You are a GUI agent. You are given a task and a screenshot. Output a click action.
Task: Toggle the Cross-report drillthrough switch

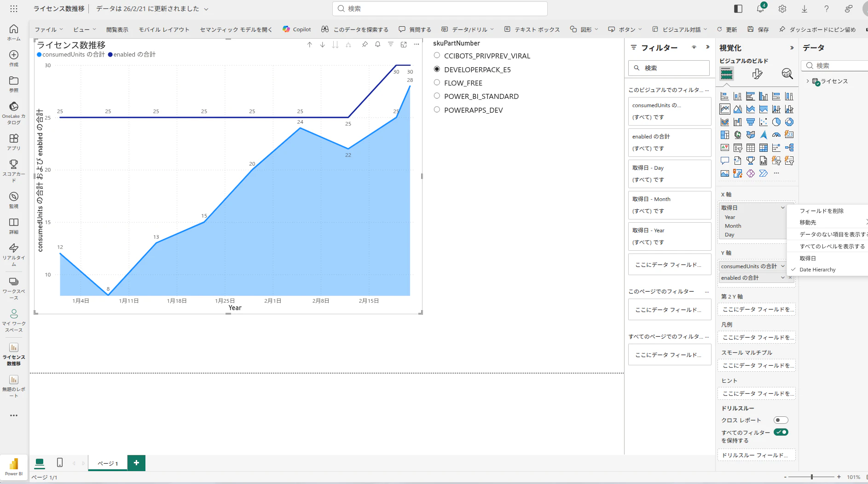781,420
